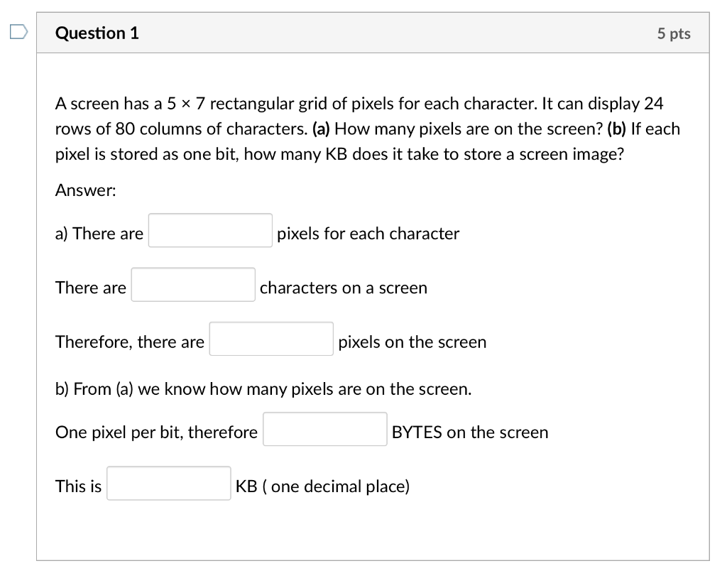Viewport: 727px width, 588px height.
Task: Click the BYTES answer input field
Action: [324, 429]
